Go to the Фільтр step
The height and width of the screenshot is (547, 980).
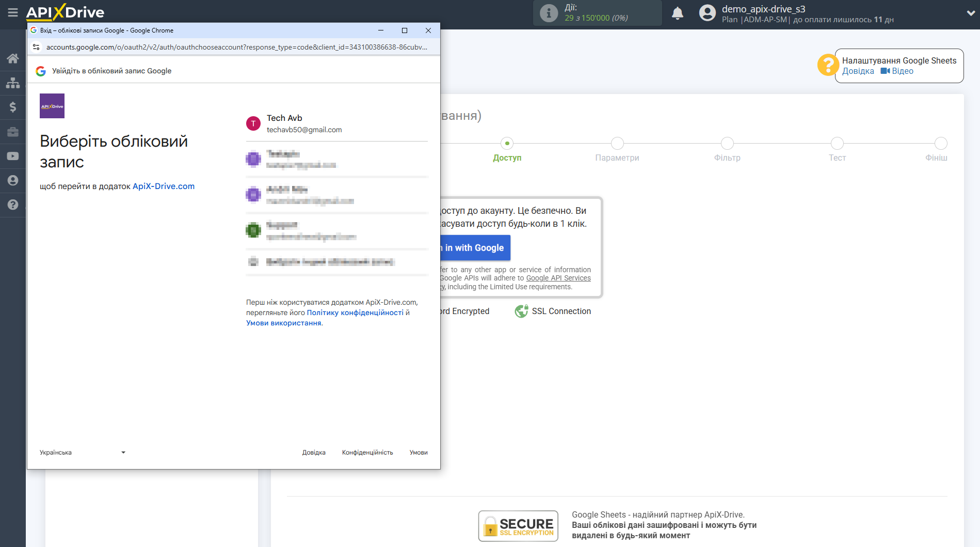coord(727,143)
